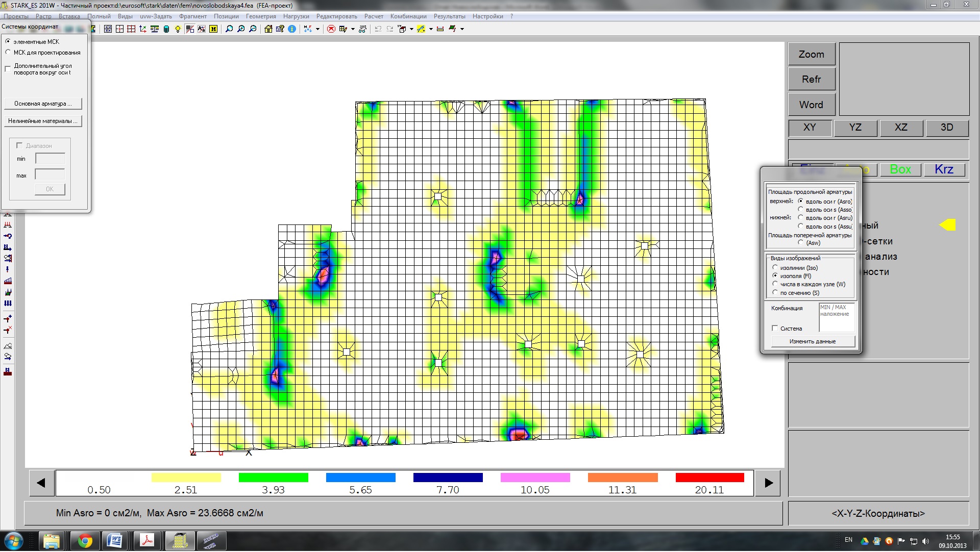Click the crossed-out Aa text icon
Image resolution: width=980 pixels, height=552 pixels.
click(202, 29)
